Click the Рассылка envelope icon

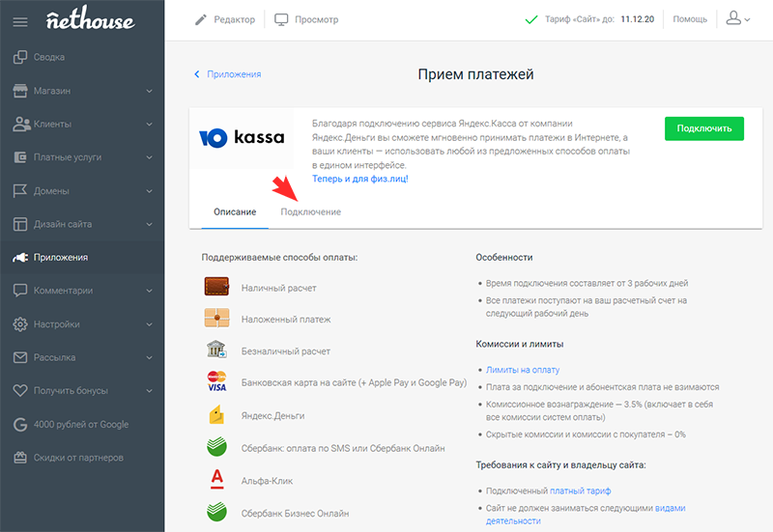[x=20, y=357]
